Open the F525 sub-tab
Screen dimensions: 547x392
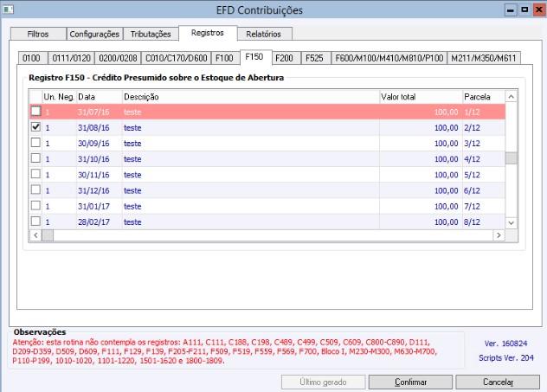[315, 58]
